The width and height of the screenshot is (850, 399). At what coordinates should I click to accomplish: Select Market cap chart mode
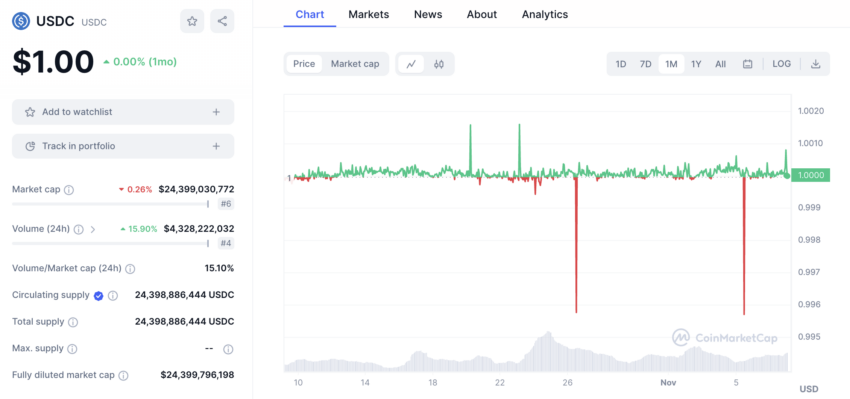(x=355, y=64)
